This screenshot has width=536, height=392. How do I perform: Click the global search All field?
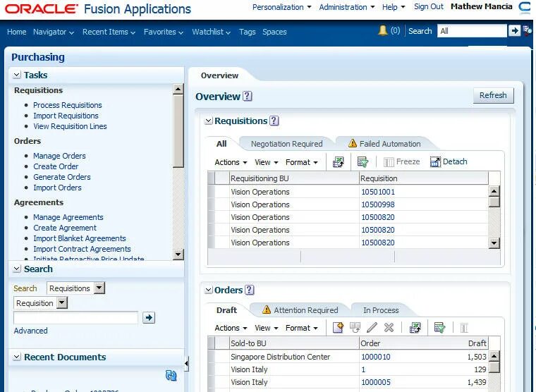click(472, 31)
